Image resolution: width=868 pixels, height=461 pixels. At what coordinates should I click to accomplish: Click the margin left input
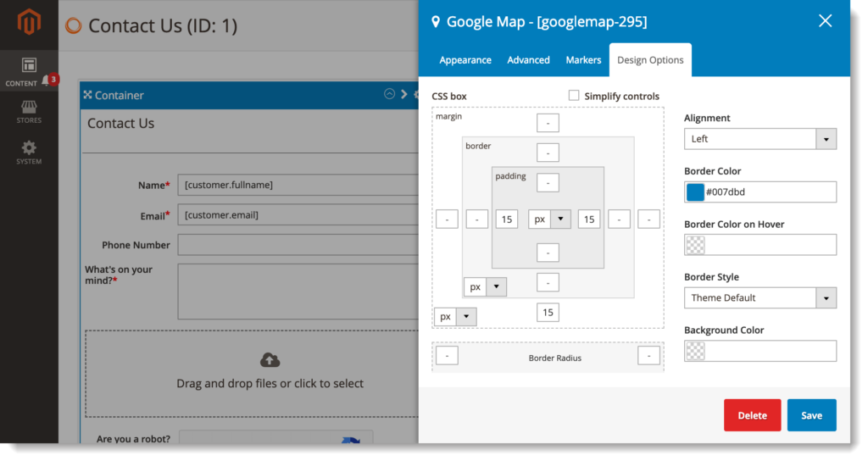447,219
